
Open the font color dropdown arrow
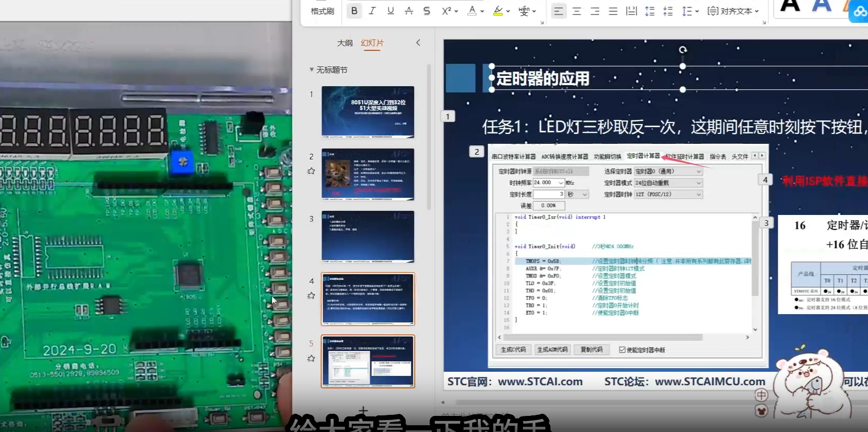pos(482,11)
